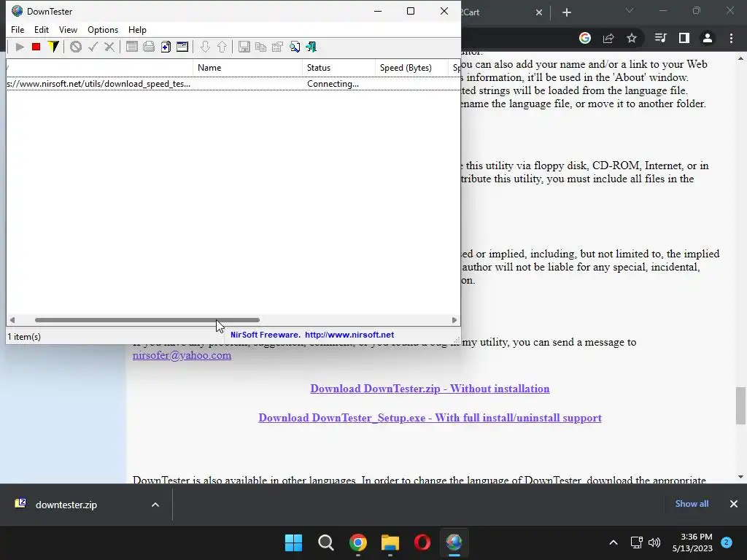Select the nirsoft.net download_speed_test URL row
Screen dimensions: 747x560
(x=233, y=84)
